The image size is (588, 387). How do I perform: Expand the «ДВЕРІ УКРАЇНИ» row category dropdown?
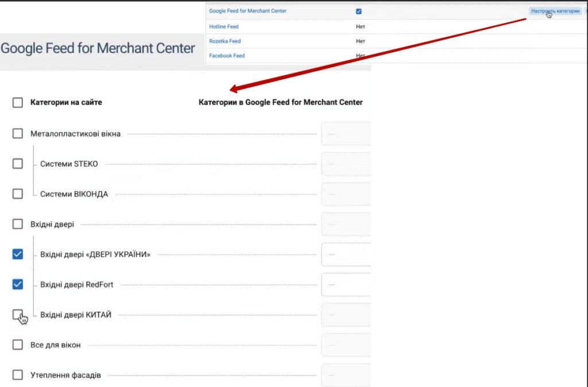coord(346,254)
